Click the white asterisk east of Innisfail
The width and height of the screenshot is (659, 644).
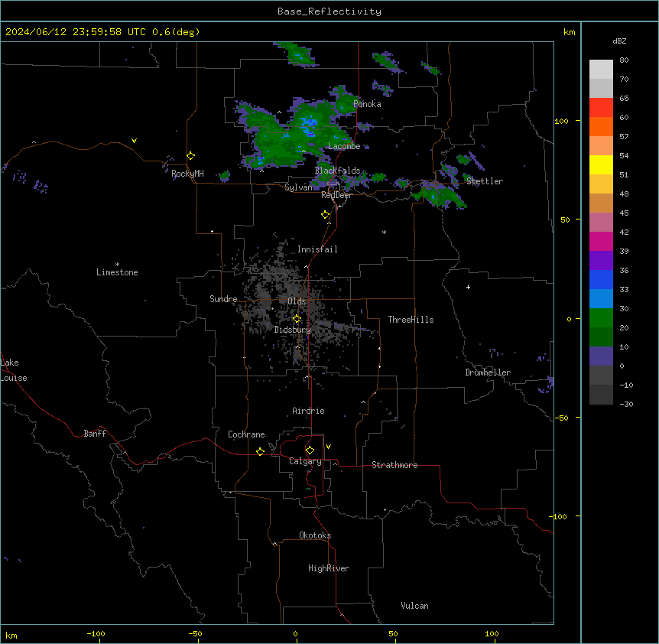384,233
